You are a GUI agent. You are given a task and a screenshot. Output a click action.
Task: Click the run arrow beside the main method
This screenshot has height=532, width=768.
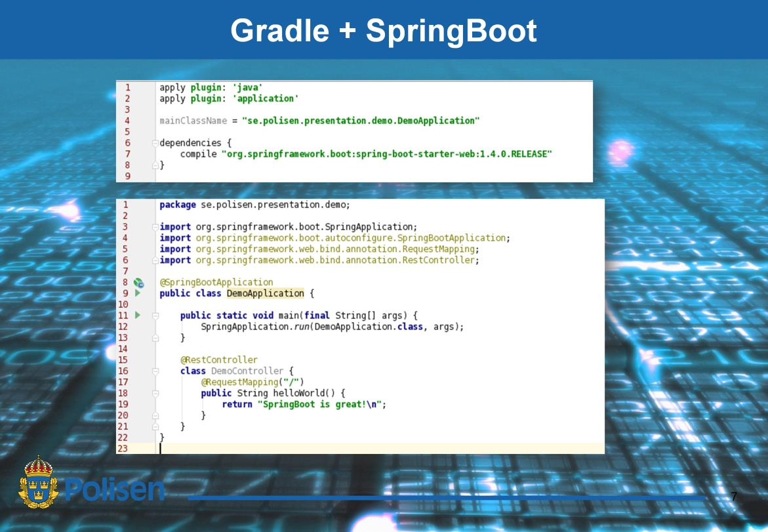(x=138, y=315)
